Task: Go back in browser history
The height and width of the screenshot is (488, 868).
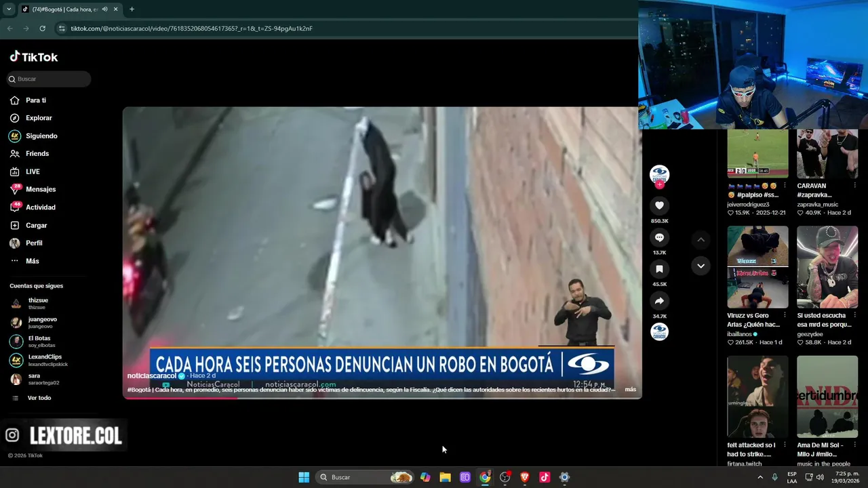Action: click(9, 28)
